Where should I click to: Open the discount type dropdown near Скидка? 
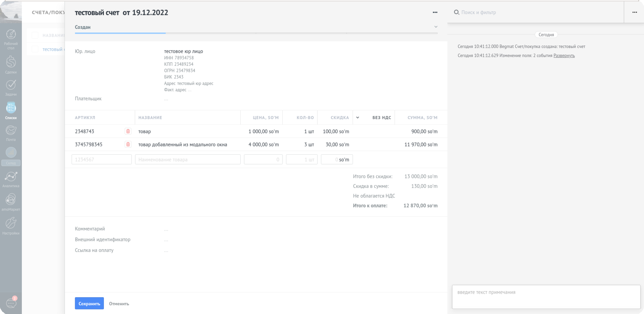click(358, 118)
